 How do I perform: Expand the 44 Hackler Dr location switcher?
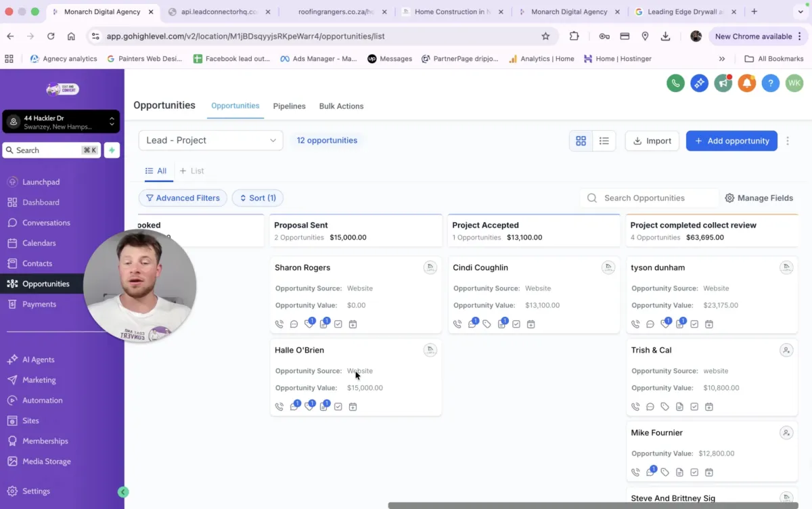click(x=61, y=122)
